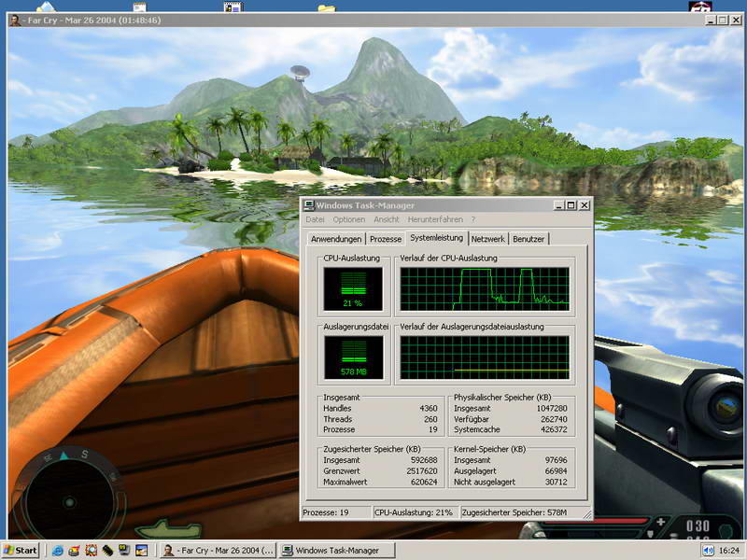The image size is (747, 560).
Task: Click the Auslagerungsdatei 578 MB gauge
Action: point(354,357)
